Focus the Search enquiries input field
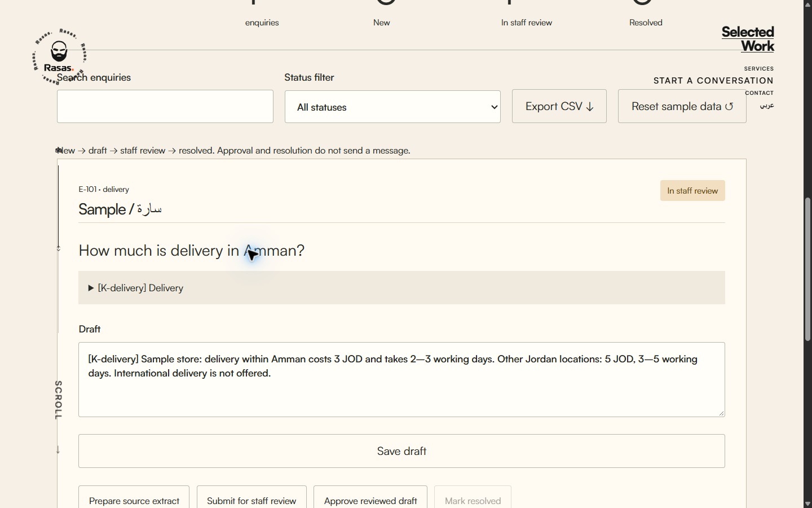Image resolution: width=812 pixels, height=508 pixels. click(165, 106)
